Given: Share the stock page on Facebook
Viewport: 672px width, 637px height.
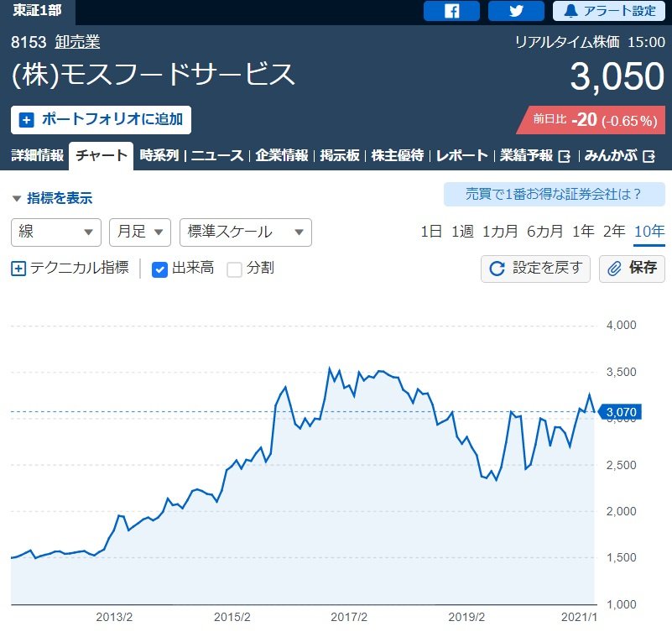Looking at the screenshot, I should click(x=451, y=11).
